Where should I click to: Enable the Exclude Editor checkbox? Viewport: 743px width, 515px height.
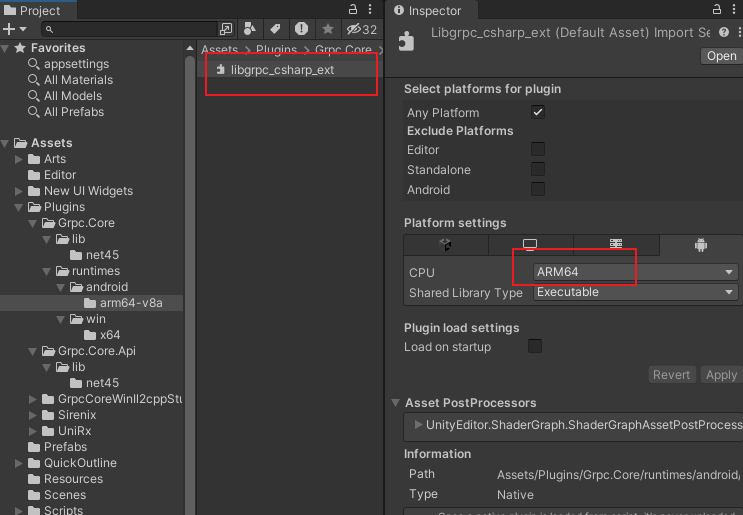538,150
